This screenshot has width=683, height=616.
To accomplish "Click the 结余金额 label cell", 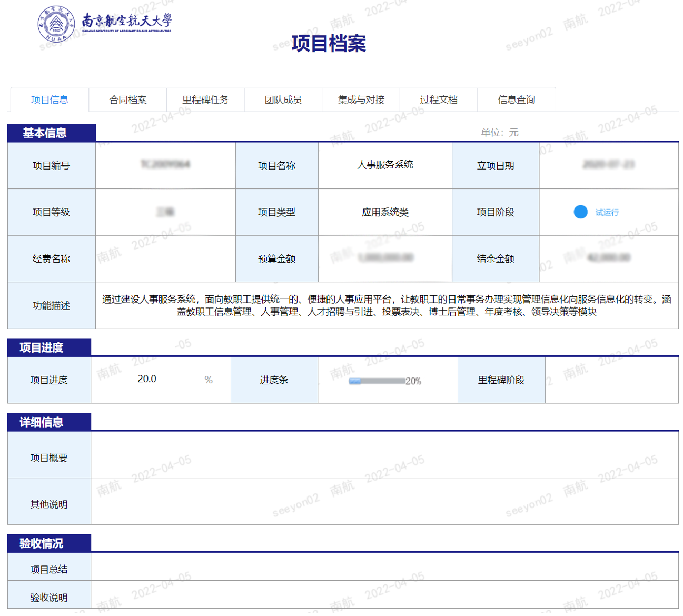I will pyautogui.click(x=496, y=259).
